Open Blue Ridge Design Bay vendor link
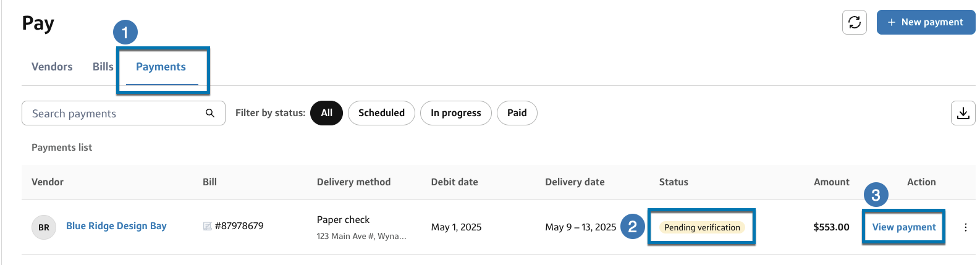Image resolution: width=980 pixels, height=265 pixels. click(x=116, y=226)
